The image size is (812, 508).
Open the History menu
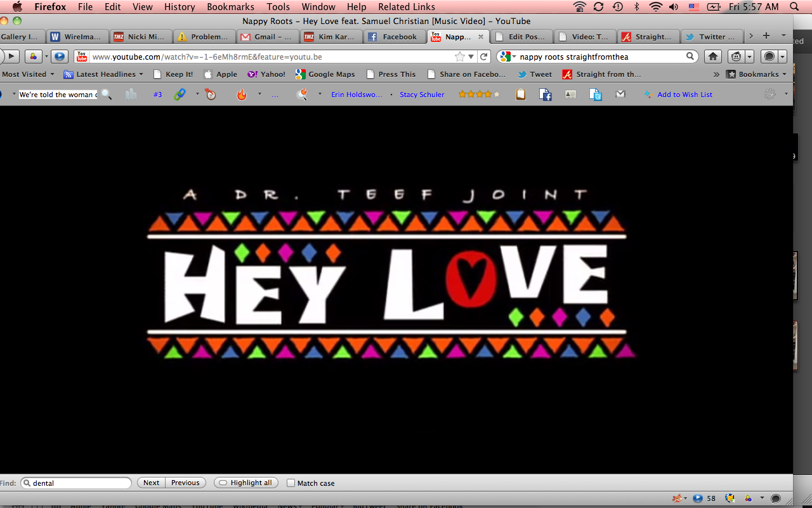coord(180,7)
